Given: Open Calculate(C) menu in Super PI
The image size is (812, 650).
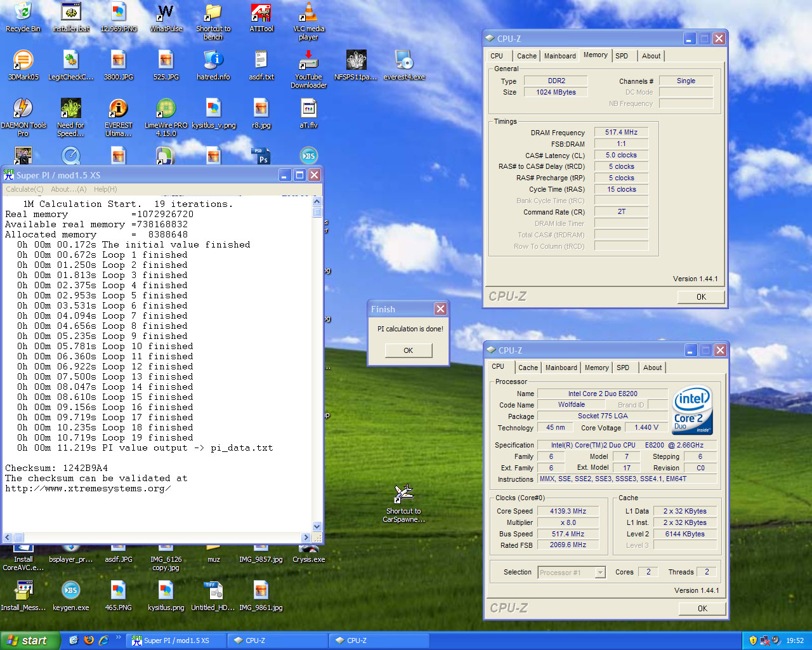Looking at the screenshot, I should [25, 189].
